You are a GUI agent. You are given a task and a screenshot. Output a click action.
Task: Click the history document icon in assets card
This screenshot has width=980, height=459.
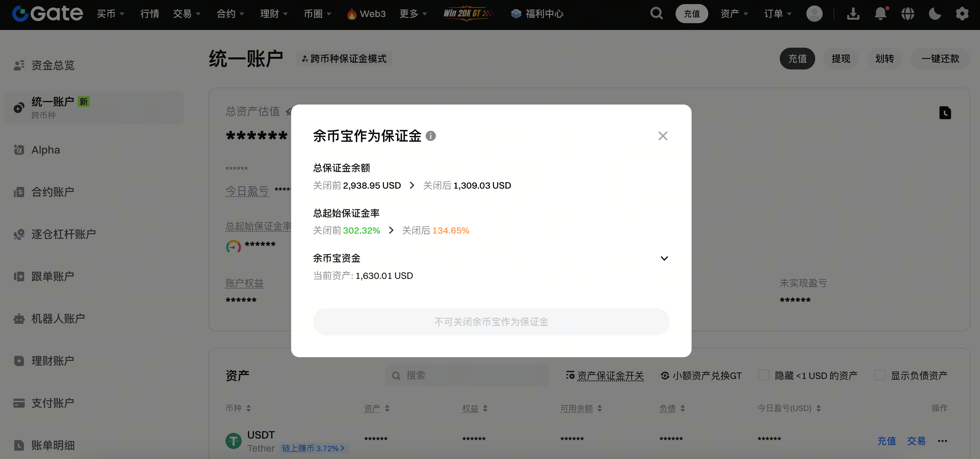(945, 113)
